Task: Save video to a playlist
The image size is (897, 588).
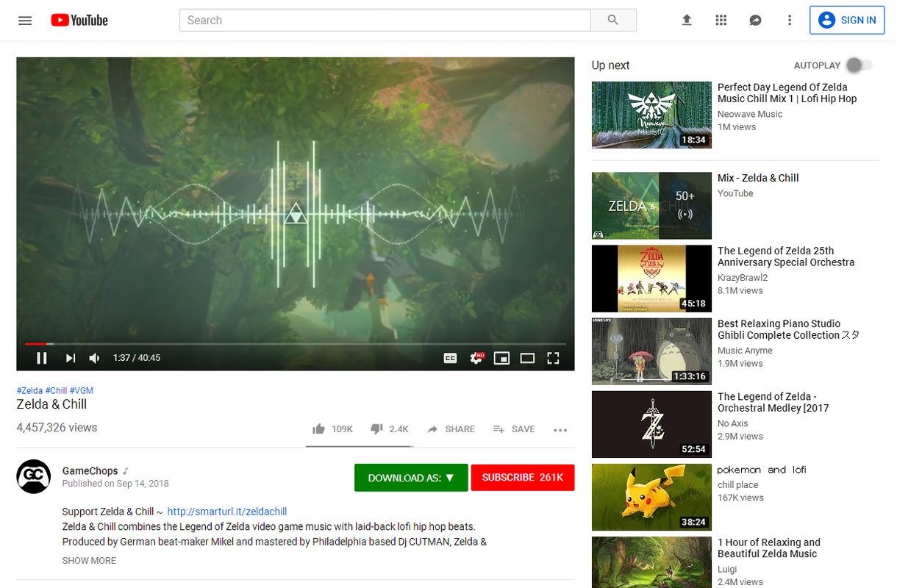Action: [514, 429]
